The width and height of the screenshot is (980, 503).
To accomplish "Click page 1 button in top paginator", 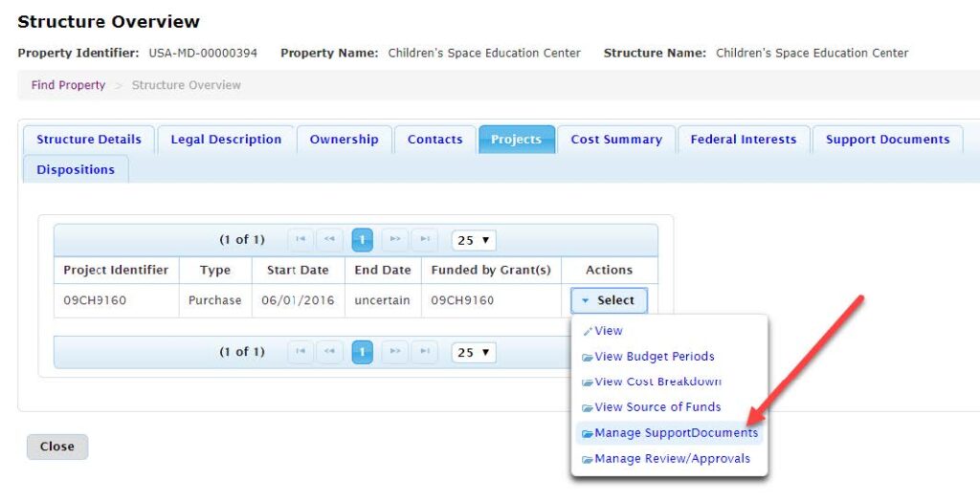I will [363, 239].
